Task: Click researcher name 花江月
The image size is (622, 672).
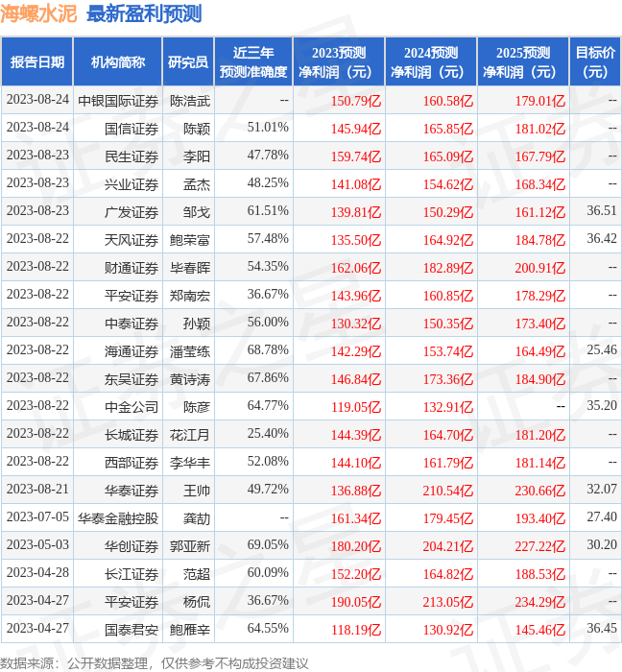Action: (190, 436)
